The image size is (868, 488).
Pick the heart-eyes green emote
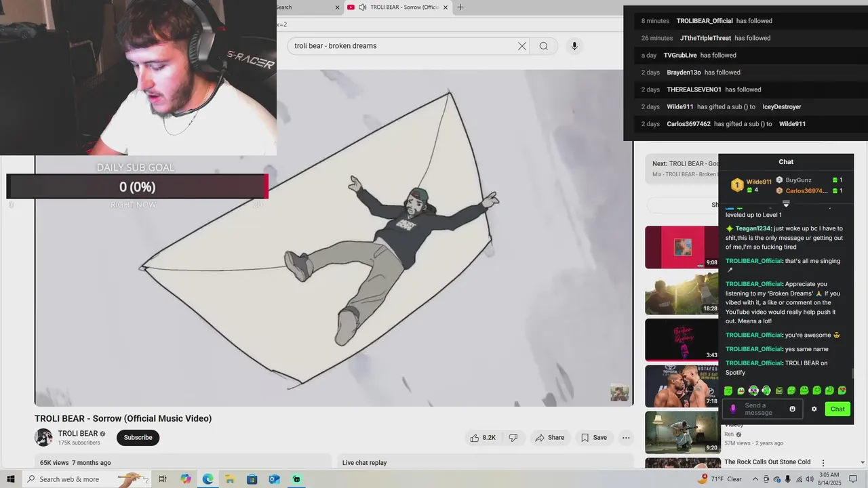842,390
